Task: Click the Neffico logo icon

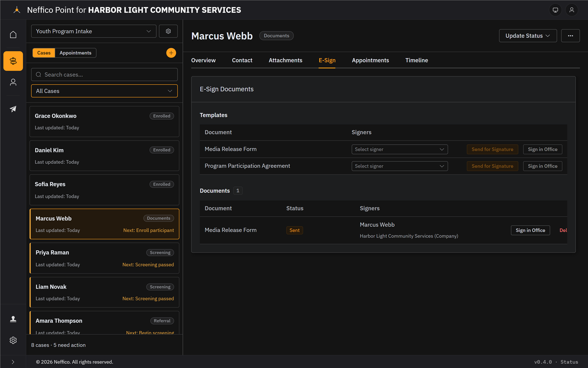Action: (x=16, y=10)
